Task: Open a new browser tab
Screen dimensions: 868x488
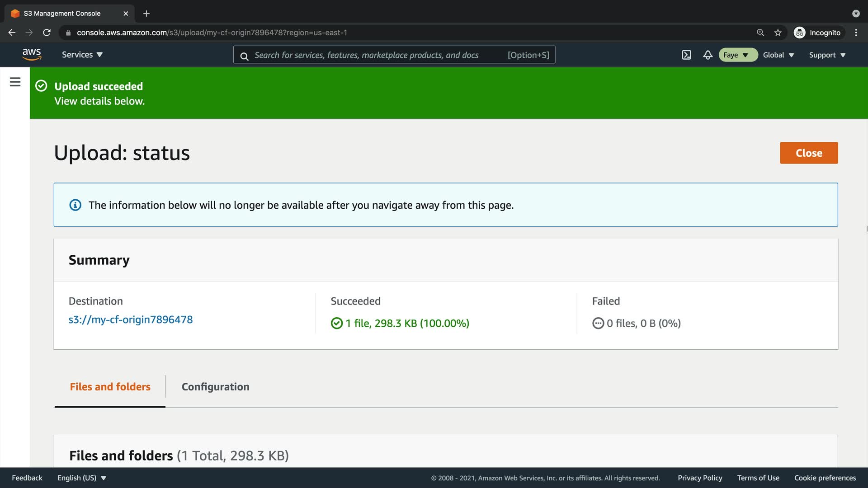Action: pos(146,14)
